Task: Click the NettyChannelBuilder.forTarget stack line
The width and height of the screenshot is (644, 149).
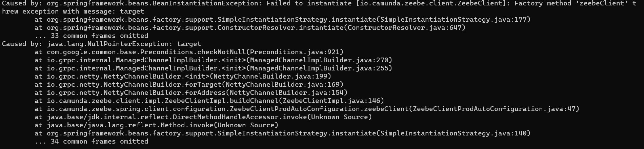Action: 189,85
